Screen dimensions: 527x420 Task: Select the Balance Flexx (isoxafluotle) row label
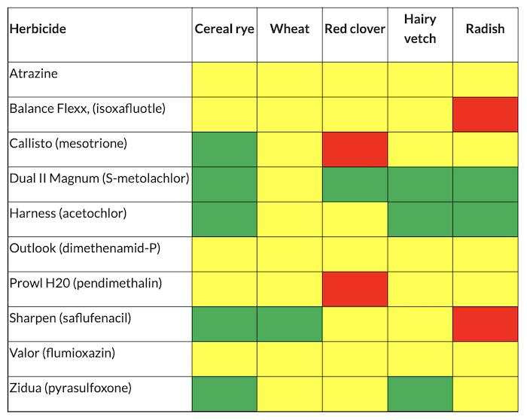click(x=87, y=108)
